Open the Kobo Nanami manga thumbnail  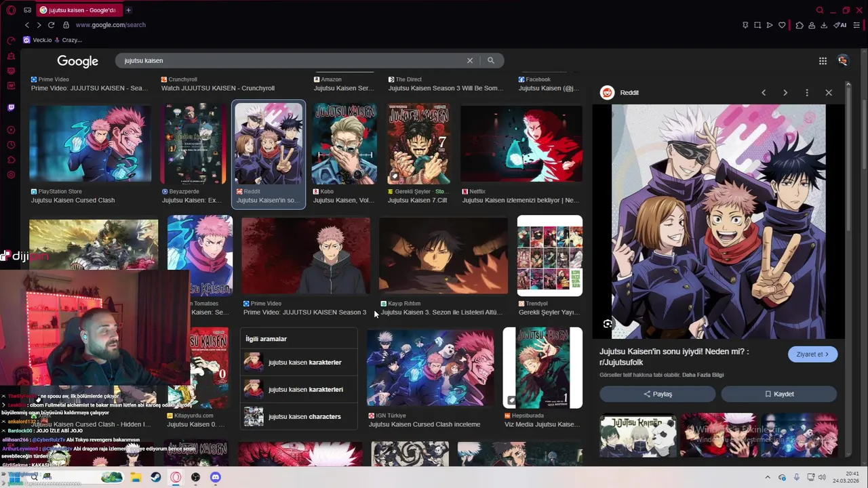[x=344, y=144]
